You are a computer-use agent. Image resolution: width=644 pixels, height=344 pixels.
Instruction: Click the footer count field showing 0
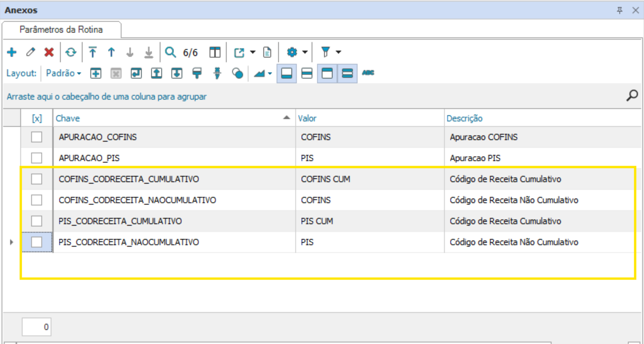(x=36, y=327)
